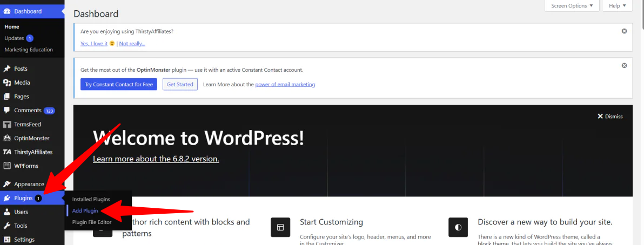The image size is (644, 245).
Task: Open Plugin File Editor menu entry
Action: point(92,222)
